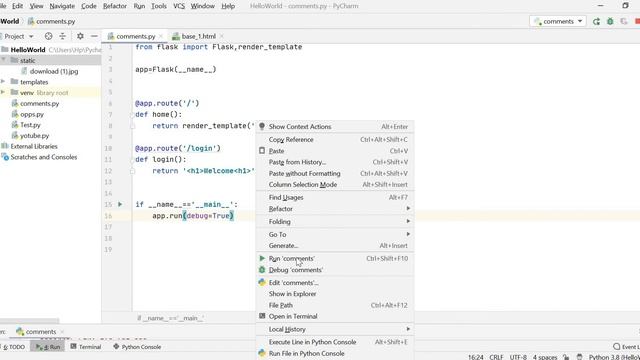Viewport: 640px width, 360px height.
Task: Choose Show in Explorer
Action: click(335, 294)
